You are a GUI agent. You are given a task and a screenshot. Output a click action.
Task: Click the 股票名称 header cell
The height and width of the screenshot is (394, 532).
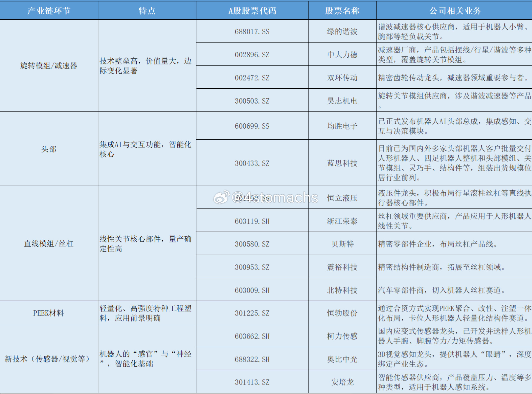tap(342, 10)
